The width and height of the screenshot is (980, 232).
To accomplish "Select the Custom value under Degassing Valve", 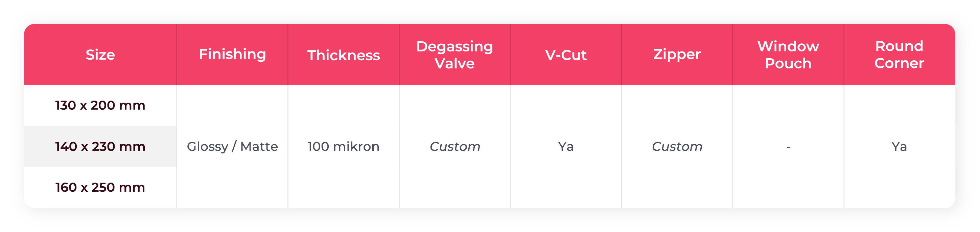I will (454, 147).
